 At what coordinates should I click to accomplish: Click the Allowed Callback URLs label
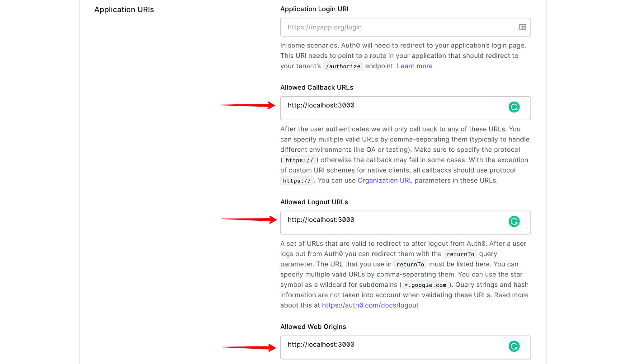pyautogui.click(x=316, y=87)
